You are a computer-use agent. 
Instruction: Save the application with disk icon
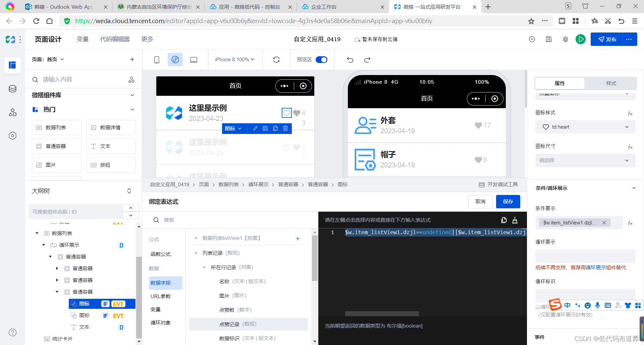click(x=549, y=39)
